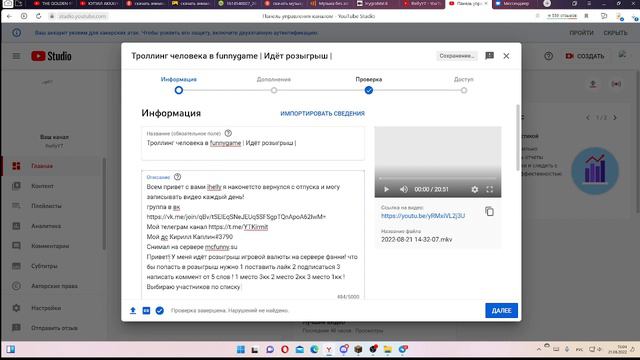Image resolution: width=640 pixels, height=360 pixels.
Task: Mute the video preview volume
Action: [x=404, y=189]
